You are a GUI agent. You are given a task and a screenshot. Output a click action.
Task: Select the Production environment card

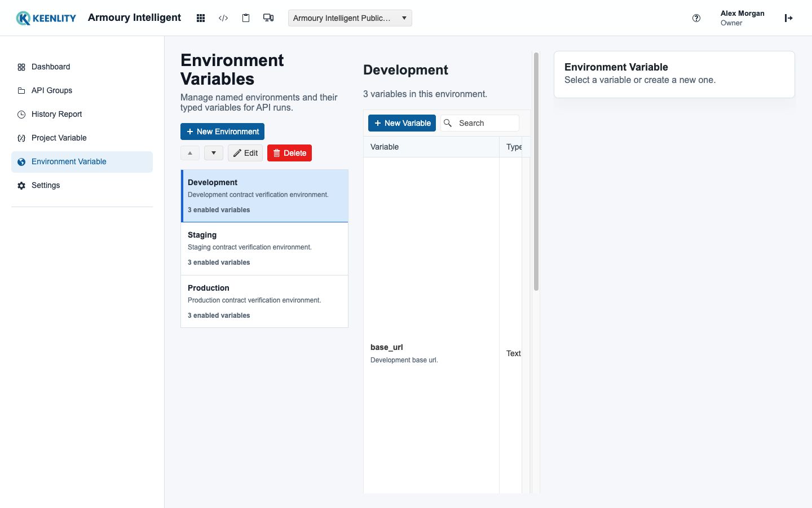tap(264, 301)
